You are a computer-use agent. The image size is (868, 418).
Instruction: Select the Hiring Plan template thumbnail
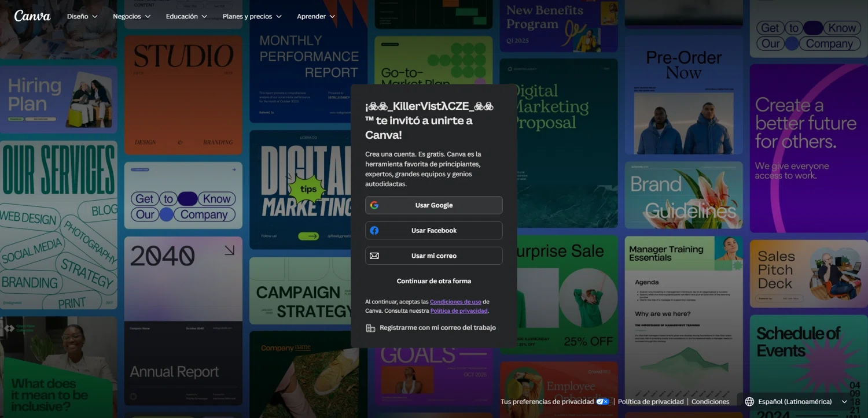point(58,99)
